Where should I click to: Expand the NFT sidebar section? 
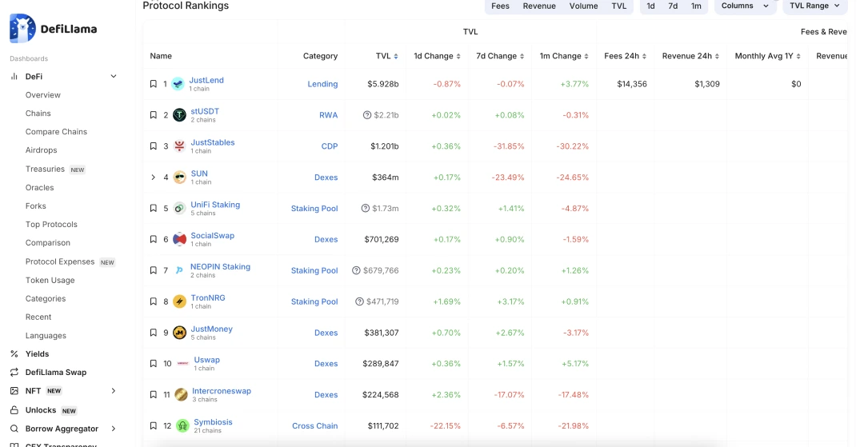tap(114, 390)
